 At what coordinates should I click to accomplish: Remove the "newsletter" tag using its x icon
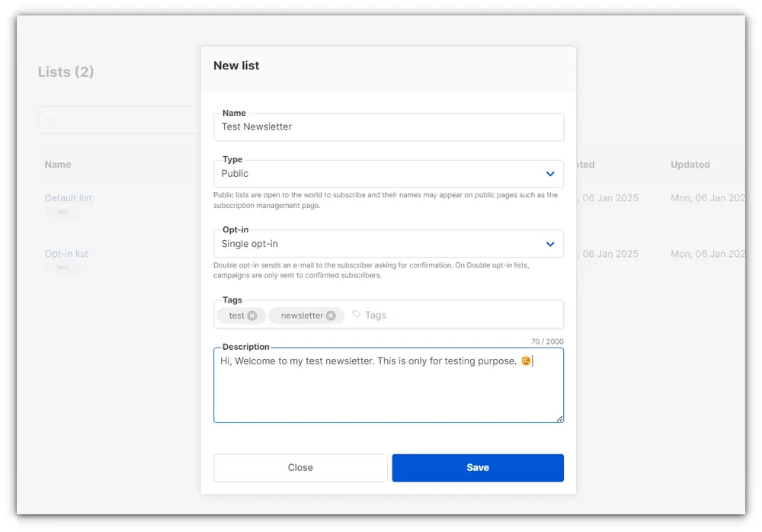331,315
